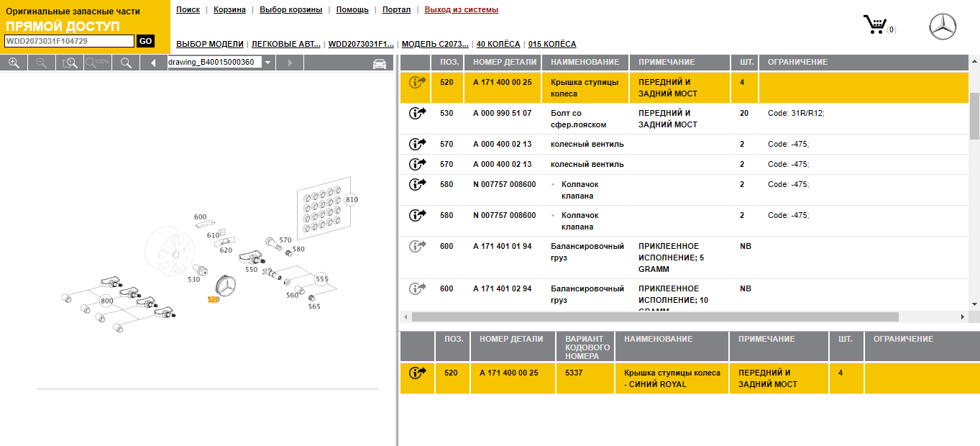Screen dimensions: 980x446
Task: Click the GO button next to VIN
Action: tap(146, 41)
